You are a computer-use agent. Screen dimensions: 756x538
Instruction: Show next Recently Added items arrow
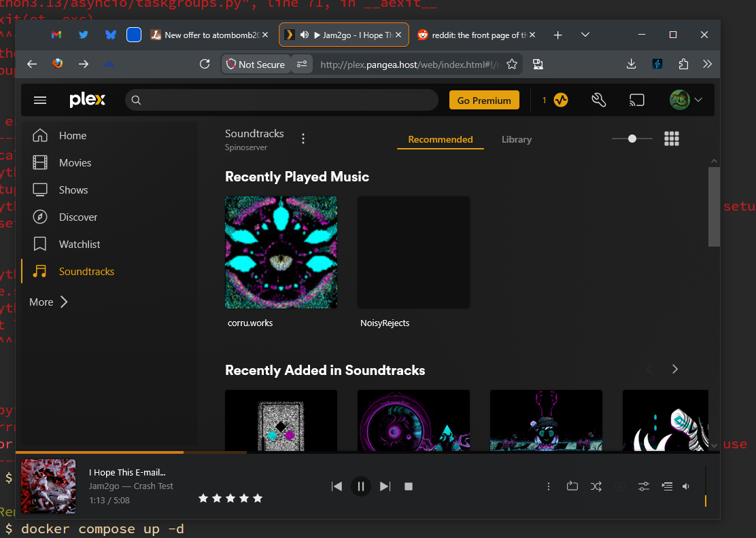pos(675,369)
